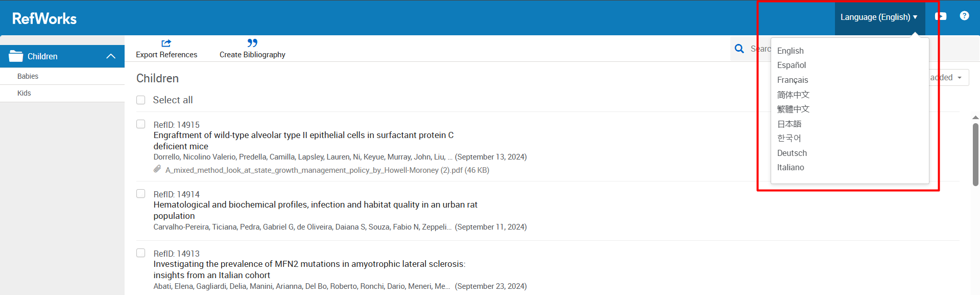This screenshot has width=980, height=295.
Task: Open the paperclip attachment of RefID 14915
Action: 157,169
